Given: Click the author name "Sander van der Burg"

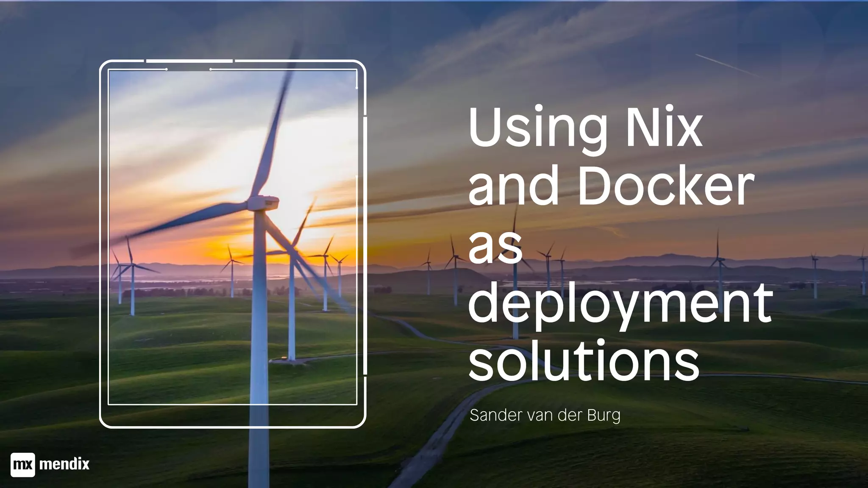Looking at the screenshot, I should point(545,415).
